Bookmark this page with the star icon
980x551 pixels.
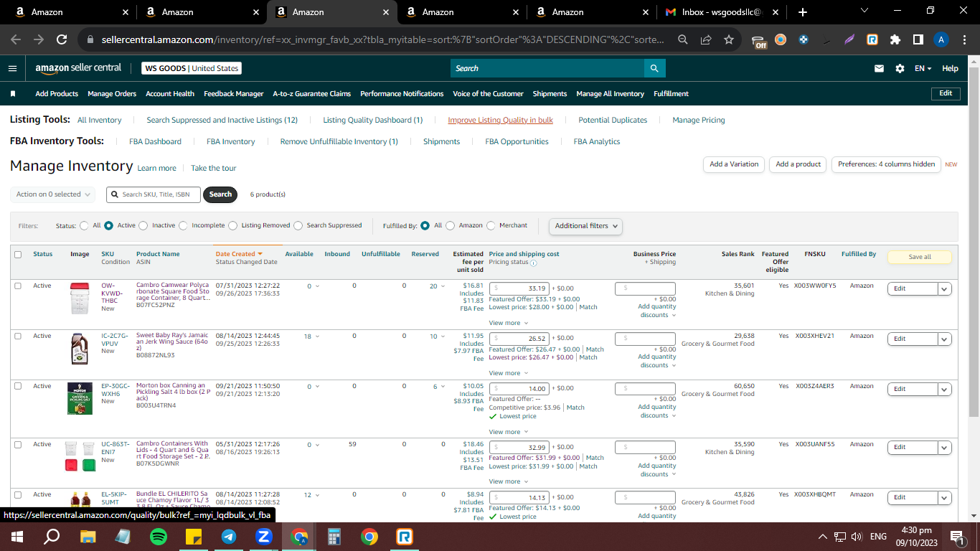pyautogui.click(x=729, y=40)
